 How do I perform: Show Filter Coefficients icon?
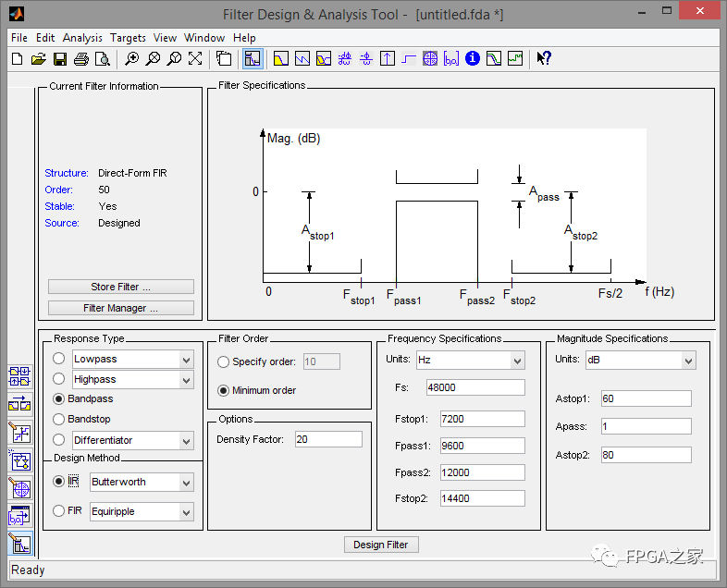pyautogui.click(x=451, y=59)
